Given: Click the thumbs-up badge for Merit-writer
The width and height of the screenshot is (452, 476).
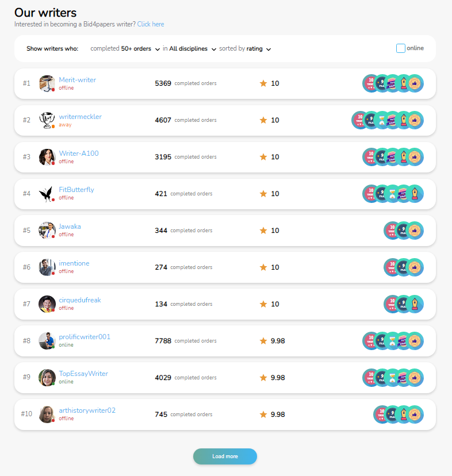Looking at the screenshot, I should tap(415, 83).
